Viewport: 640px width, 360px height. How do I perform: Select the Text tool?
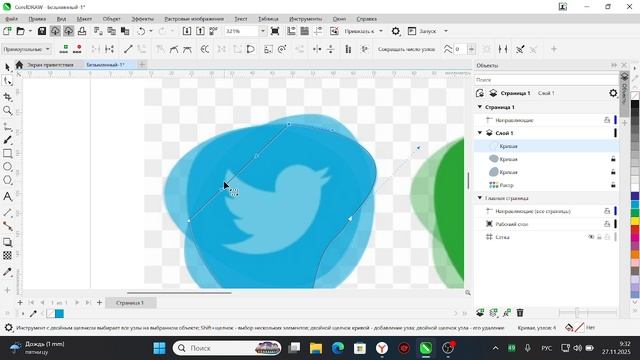pyautogui.click(x=7, y=196)
